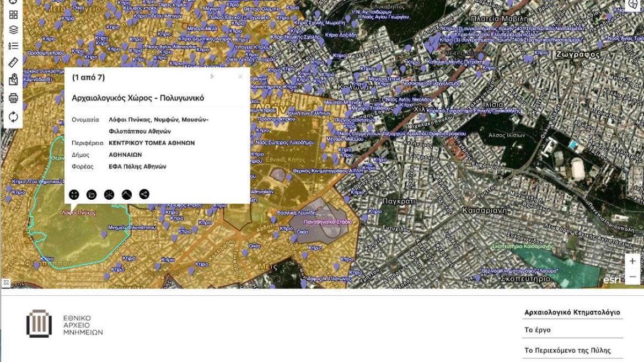This screenshot has width=644, height=362.
Task: Close the archaeological site info popup
Action: pos(240,77)
